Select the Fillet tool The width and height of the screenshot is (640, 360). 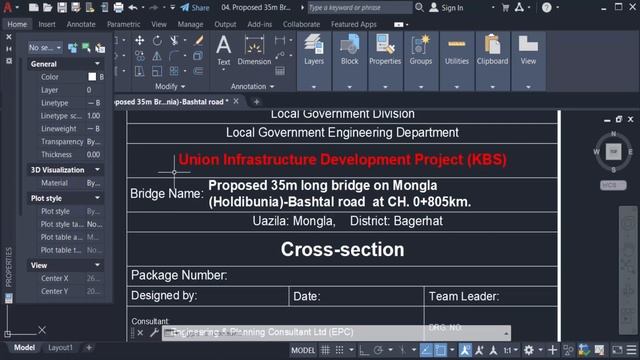click(x=174, y=56)
